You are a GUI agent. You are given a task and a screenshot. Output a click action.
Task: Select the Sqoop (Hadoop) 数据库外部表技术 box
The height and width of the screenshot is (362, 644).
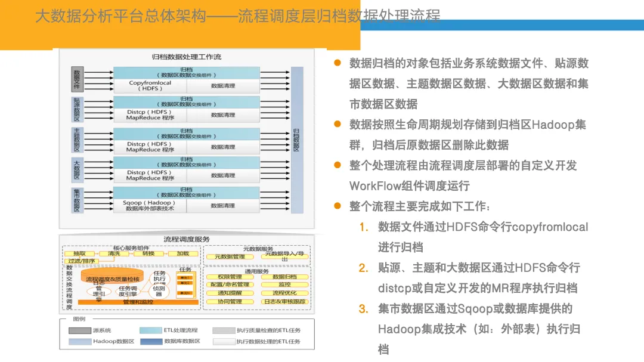150,205
